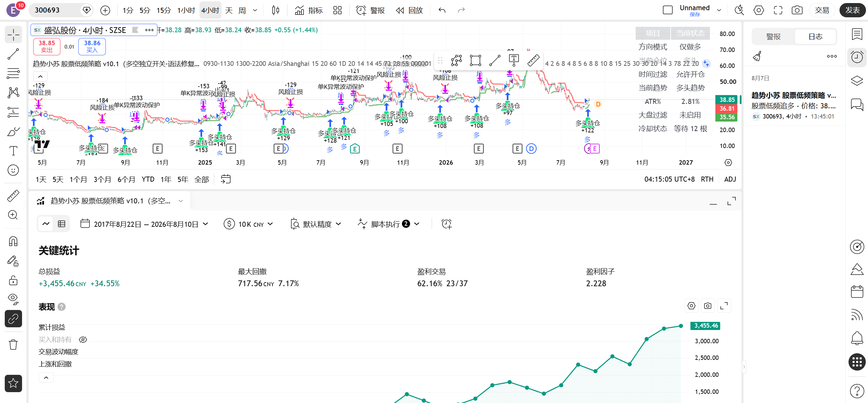This screenshot has width=868, height=403.
Task: Toggle magnet mode
Action: pyautogui.click(x=13, y=241)
